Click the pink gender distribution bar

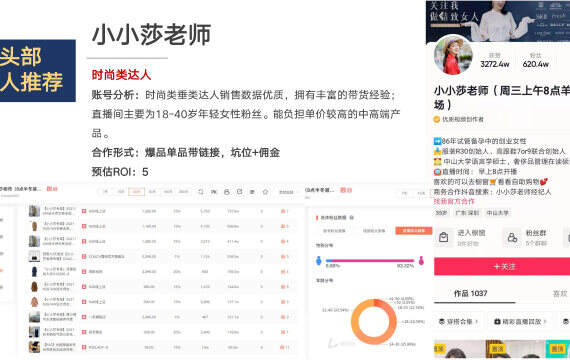pos(373,260)
